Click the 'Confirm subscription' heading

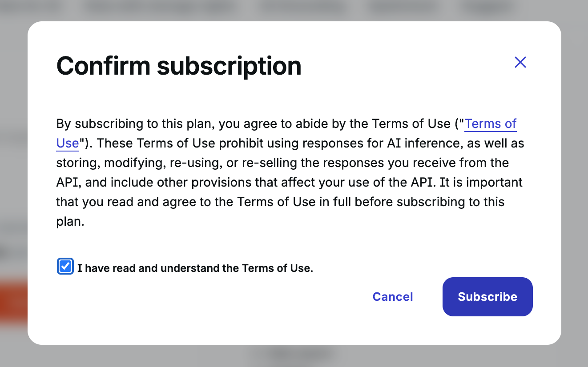click(x=179, y=66)
